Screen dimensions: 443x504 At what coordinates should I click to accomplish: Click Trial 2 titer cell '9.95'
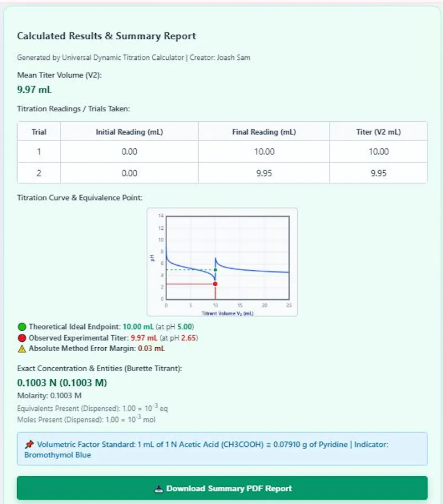tap(378, 173)
